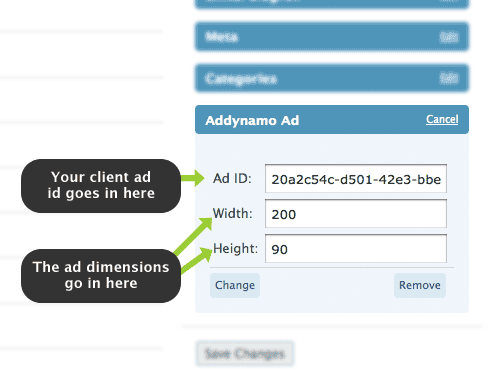The width and height of the screenshot is (500, 375).
Task: Click the Remove button
Action: click(420, 285)
